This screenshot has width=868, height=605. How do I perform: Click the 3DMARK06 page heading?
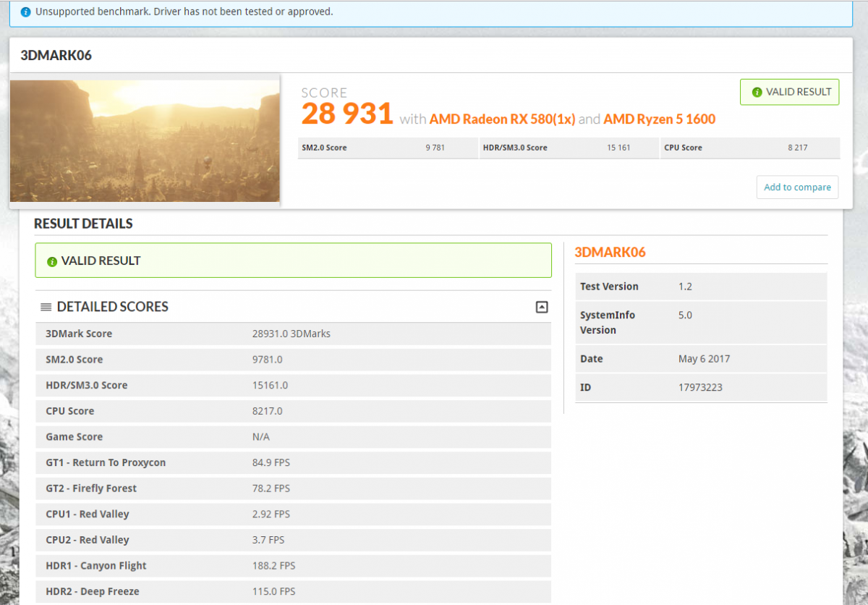(x=56, y=56)
